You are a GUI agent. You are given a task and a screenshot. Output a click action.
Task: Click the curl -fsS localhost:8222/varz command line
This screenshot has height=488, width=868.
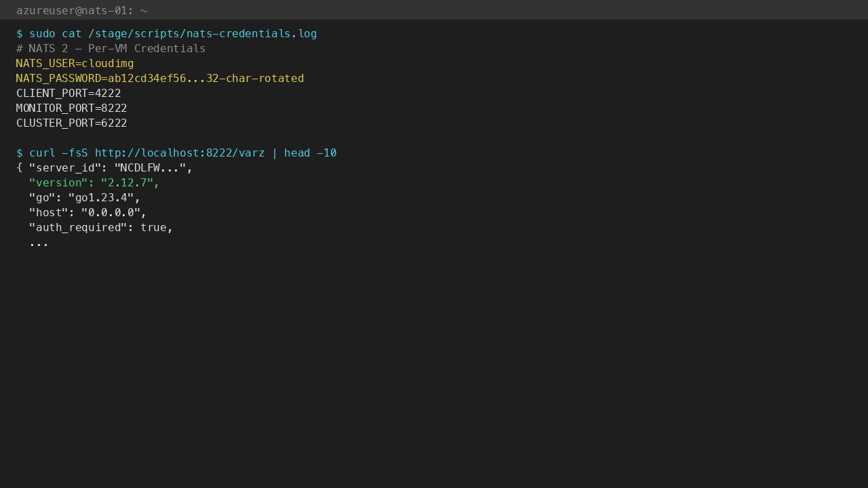coord(176,153)
